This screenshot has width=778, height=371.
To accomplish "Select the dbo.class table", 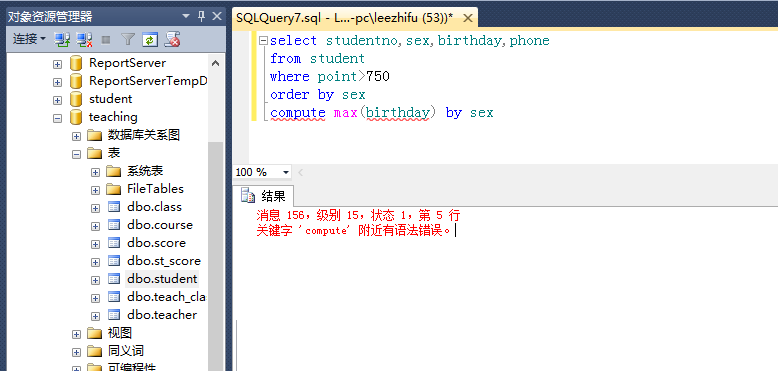I will (x=154, y=207).
